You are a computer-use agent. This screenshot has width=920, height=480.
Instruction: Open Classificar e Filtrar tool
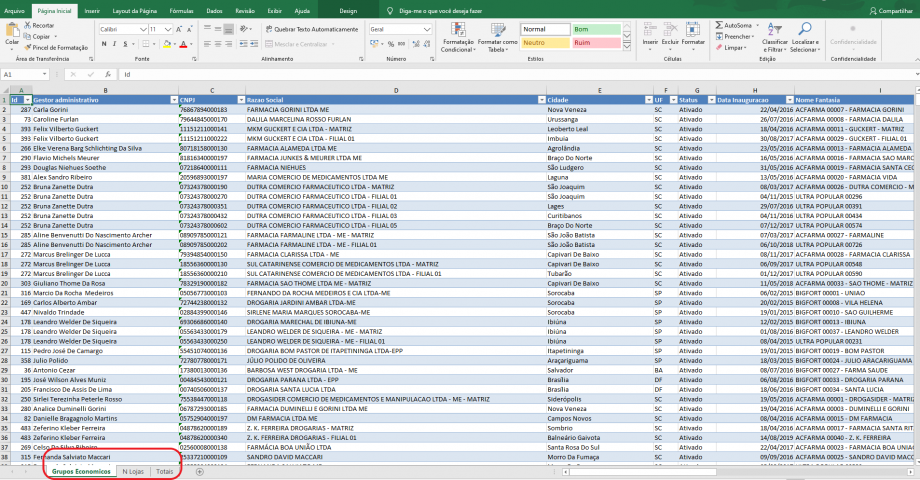774,38
